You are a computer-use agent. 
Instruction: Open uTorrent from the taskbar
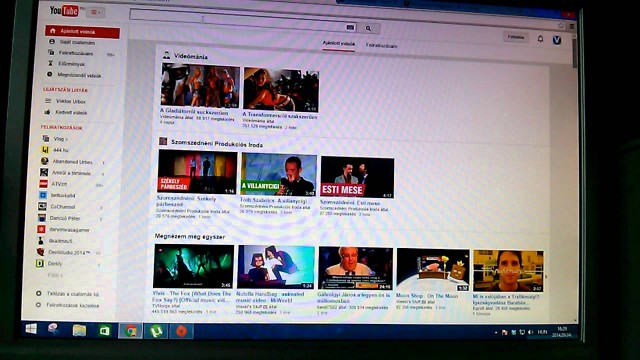coord(156,331)
